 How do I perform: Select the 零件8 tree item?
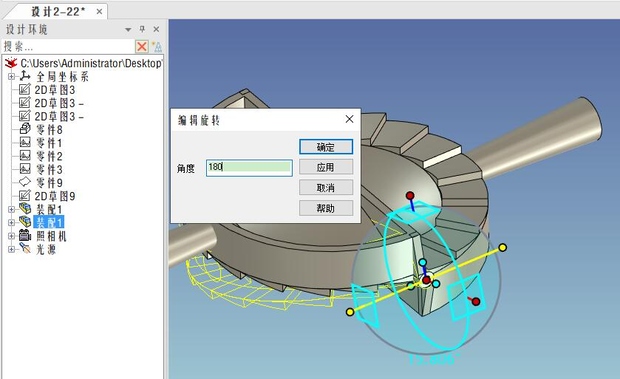[49, 130]
